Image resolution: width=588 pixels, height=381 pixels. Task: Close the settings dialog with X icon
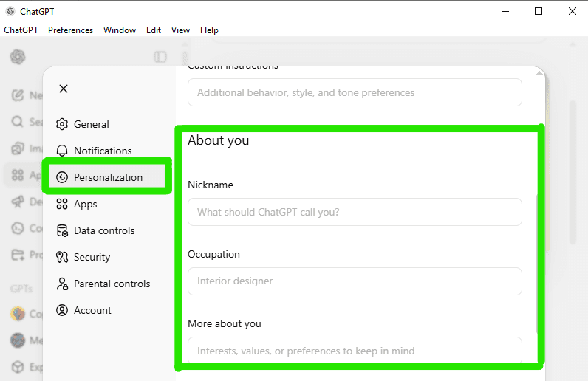click(x=64, y=89)
